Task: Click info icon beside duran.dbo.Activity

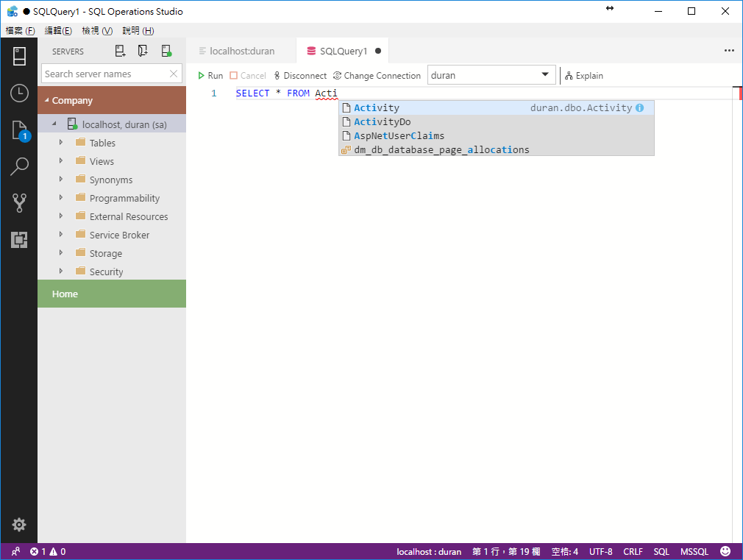Action: tap(640, 107)
